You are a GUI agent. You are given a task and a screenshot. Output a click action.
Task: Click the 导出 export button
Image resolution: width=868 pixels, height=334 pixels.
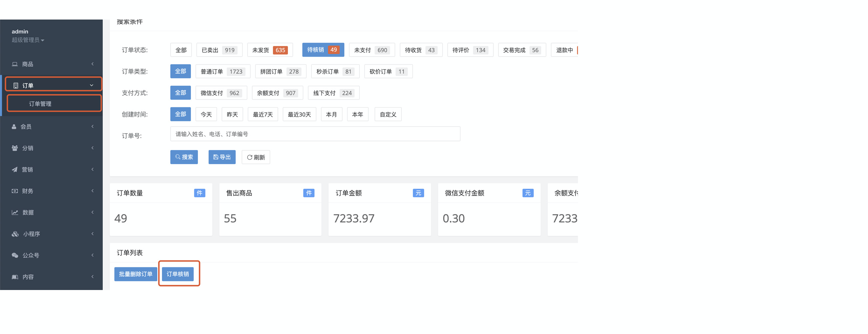(x=222, y=157)
